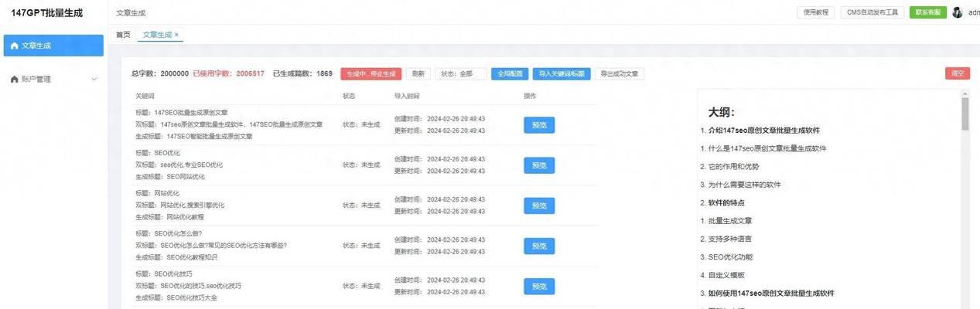This screenshot has width=980, height=309.
Task: Click the 已生成篇数: 1869 counter
Action: tap(302, 74)
